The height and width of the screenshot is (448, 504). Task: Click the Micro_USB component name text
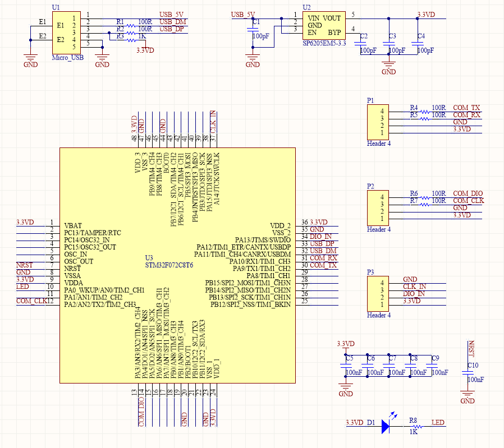click(x=67, y=58)
